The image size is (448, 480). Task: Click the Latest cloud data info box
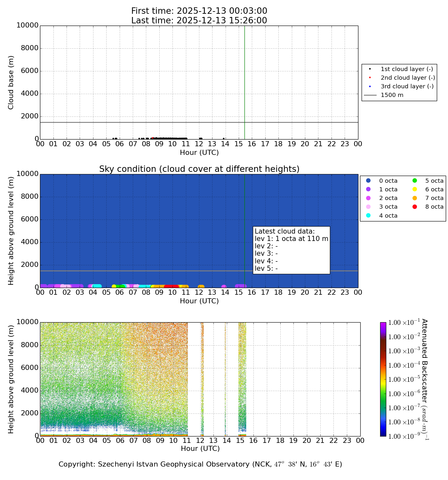[x=291, y=250]
